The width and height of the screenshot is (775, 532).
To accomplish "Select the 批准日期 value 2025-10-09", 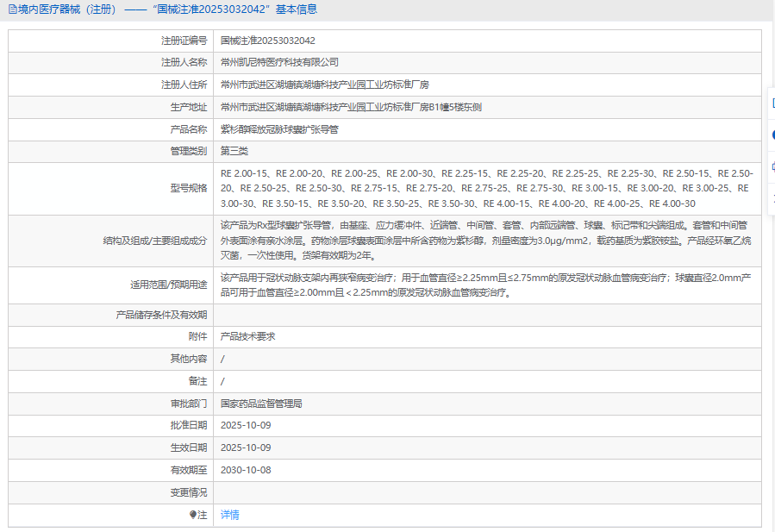I will pyautogui.click(x=246, y=425).
